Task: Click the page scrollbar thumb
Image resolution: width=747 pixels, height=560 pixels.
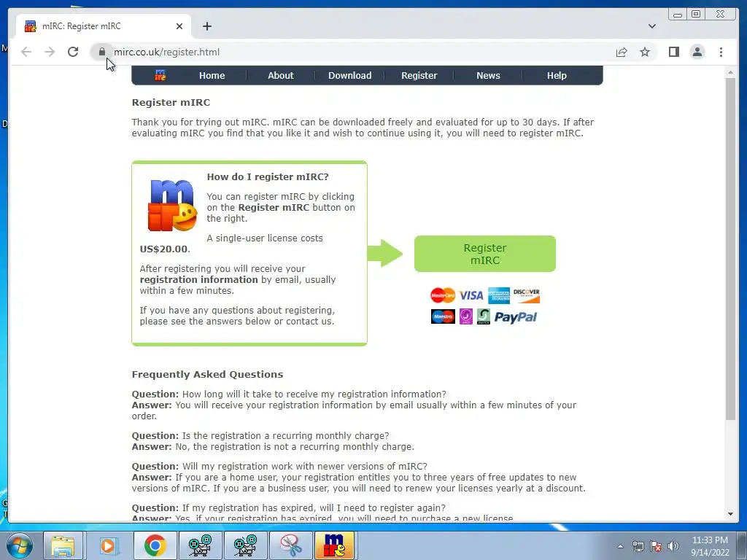Action: [x=731, y=249]
